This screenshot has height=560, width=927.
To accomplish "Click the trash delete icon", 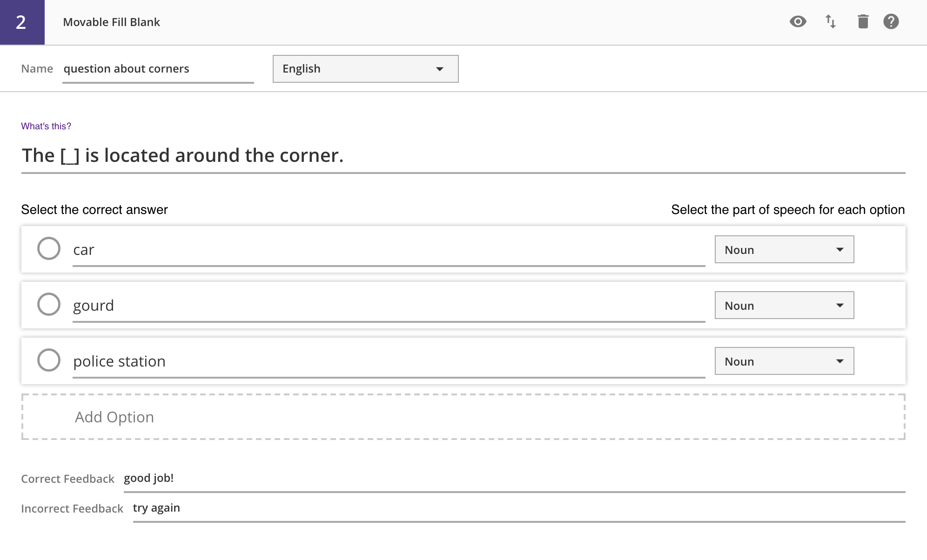I will tap(863, 22).
